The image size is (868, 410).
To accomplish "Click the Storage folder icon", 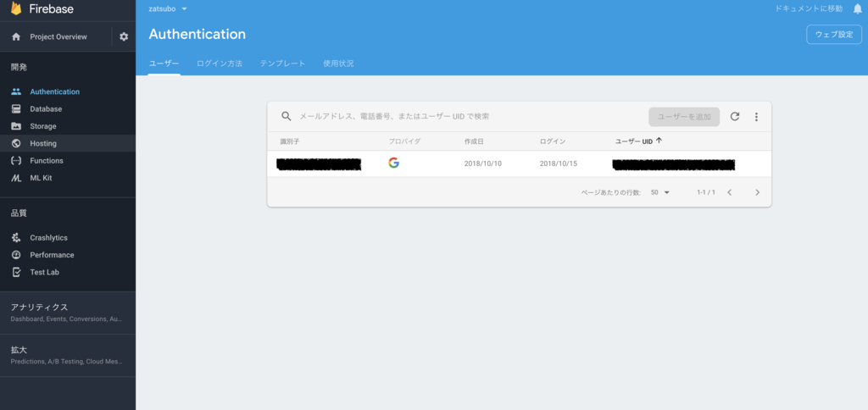I will [16, 126].
